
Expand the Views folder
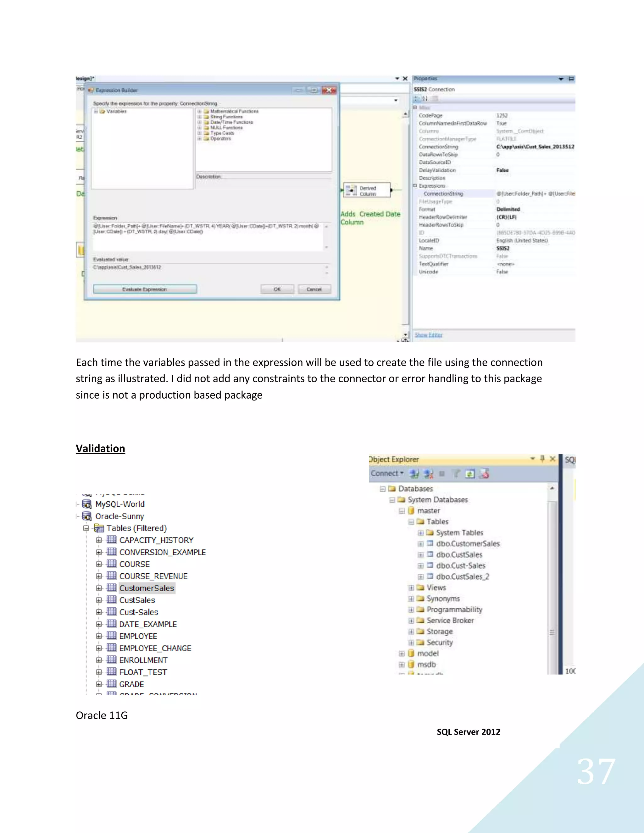click(411, 588)
